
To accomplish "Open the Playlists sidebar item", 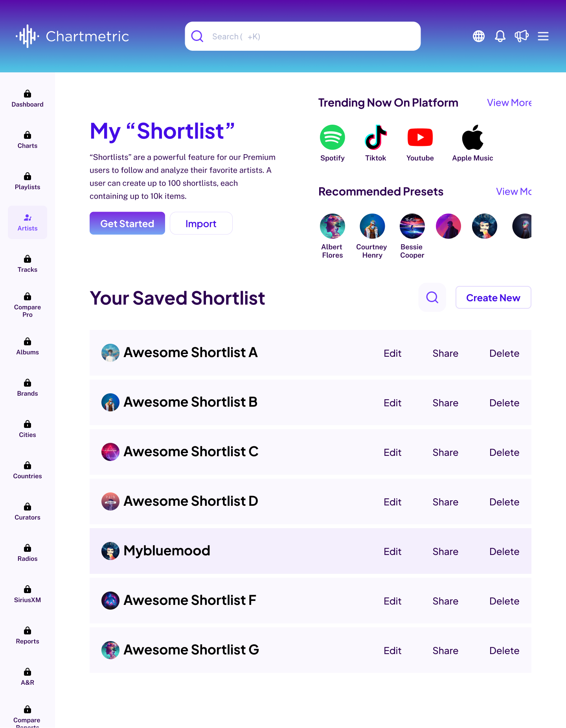I will pyautogui.click(x=28, y=181).
